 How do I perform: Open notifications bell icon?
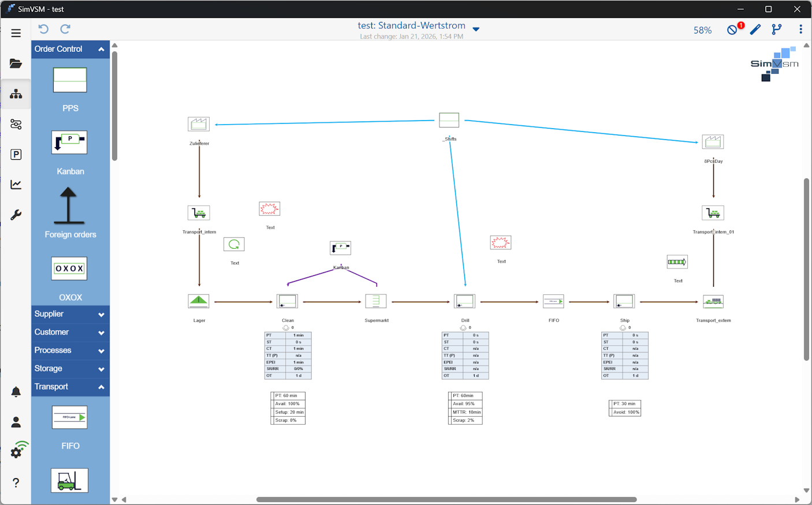(x=16, y=392)
